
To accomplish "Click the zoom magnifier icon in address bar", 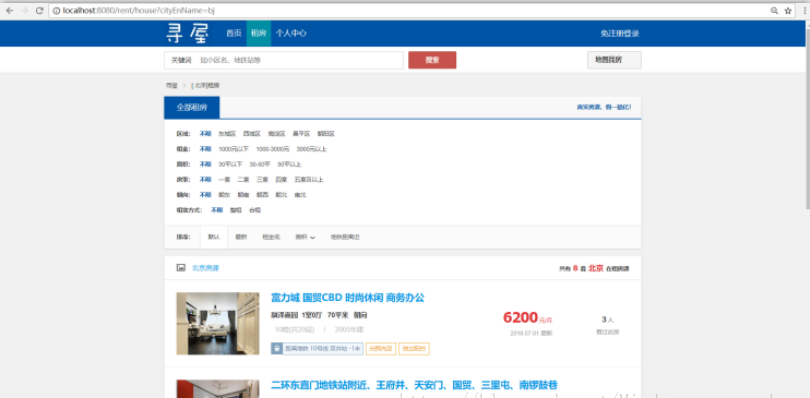I will click(774, 10).
